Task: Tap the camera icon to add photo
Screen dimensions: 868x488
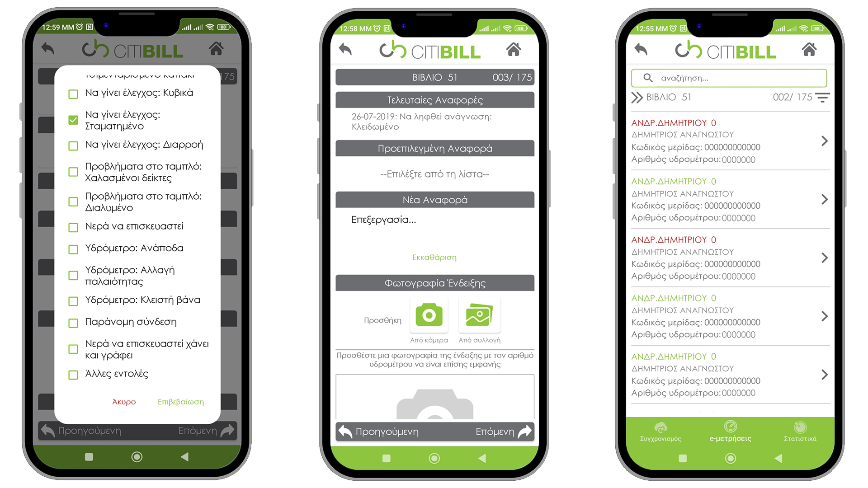Action: 428,316
